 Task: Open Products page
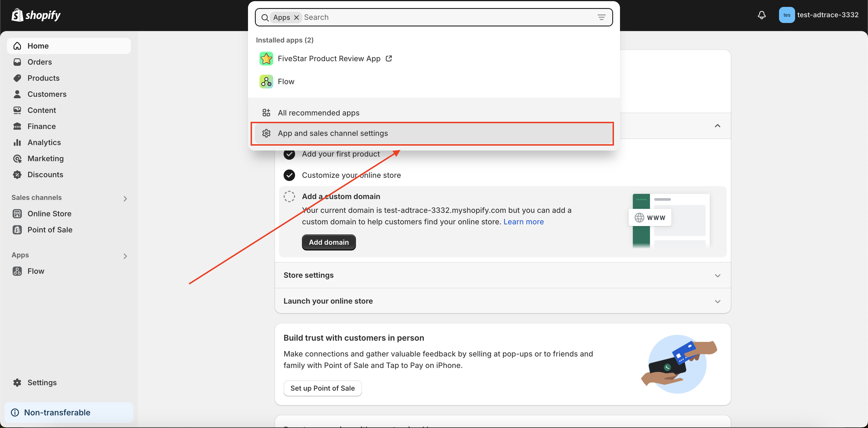click(43, 78)
